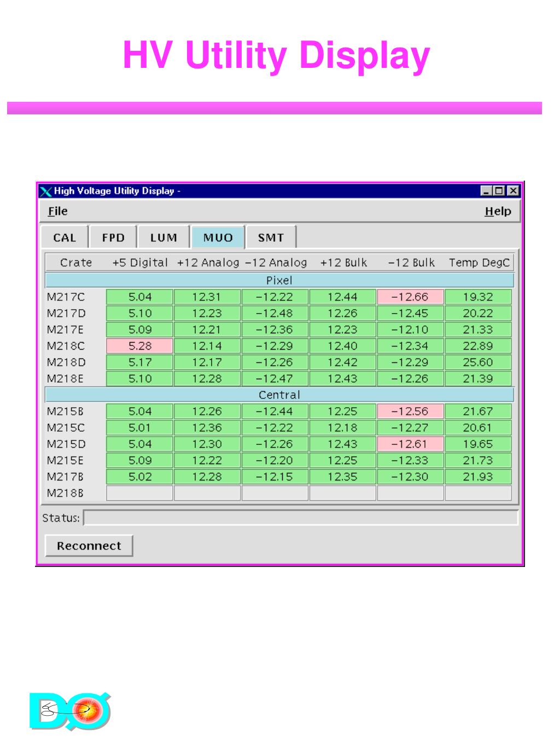Switch to the CAL tab
The width and height of the screenshot is (560, 747).
(65, 238)
